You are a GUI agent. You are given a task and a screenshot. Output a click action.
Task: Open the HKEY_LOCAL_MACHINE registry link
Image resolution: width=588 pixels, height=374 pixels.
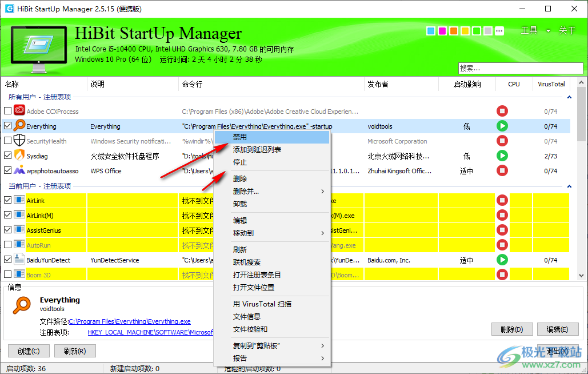pos(150,332)
